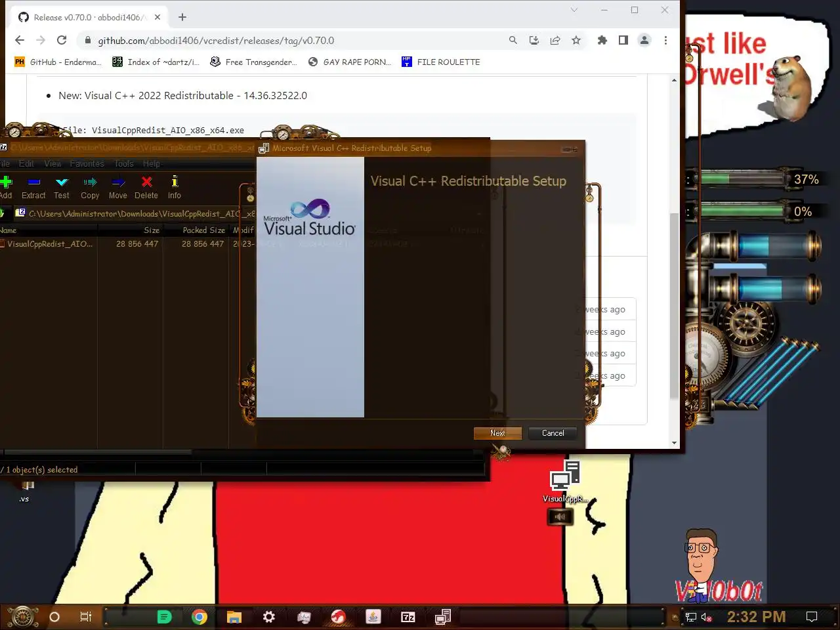Open the steampunk Start button
Image resolution: width=840 pixels, height=630 pixels.
(x=22, y=617)
